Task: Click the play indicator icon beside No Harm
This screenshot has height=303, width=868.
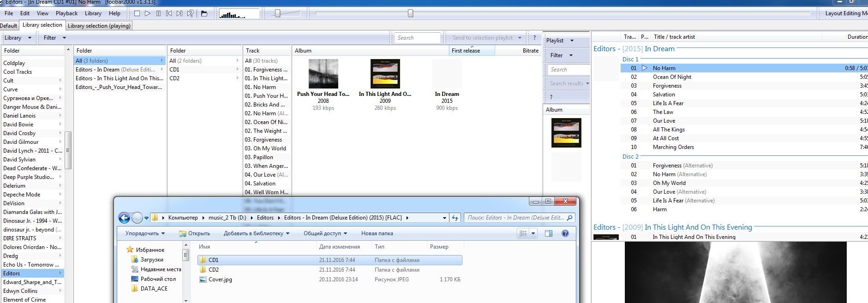Action: (x=645, y=68)
